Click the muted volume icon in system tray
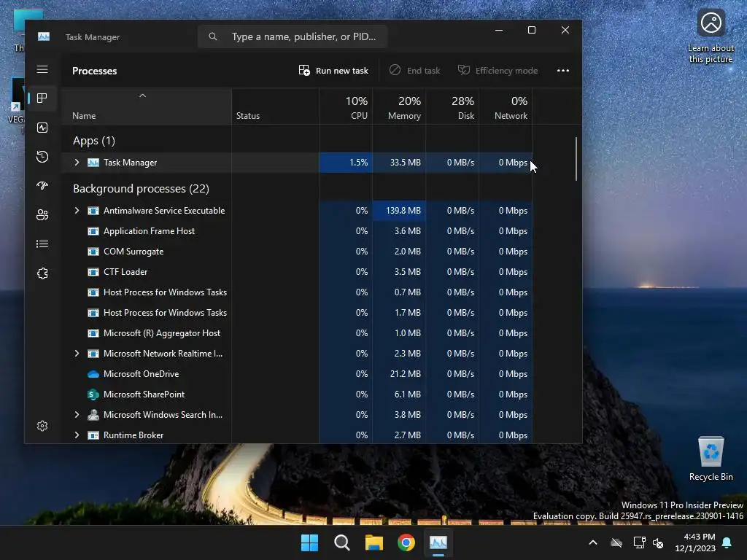This screenshot has width=747, height=560. (659, 542)
